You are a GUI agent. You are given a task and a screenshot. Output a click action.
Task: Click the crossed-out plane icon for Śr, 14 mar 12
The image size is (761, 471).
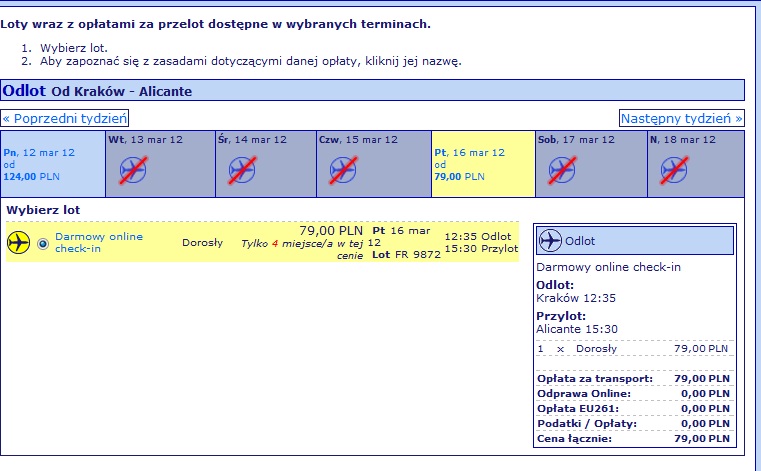coord(242,170)
